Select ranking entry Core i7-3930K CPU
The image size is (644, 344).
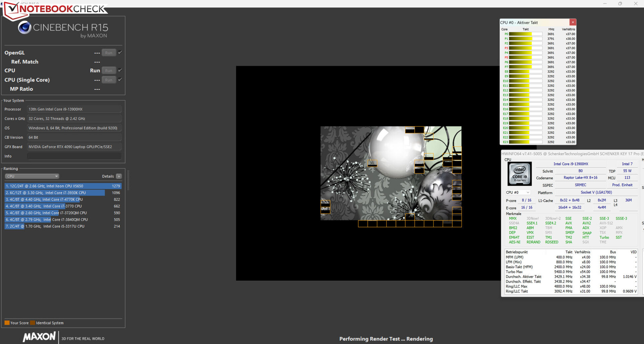click(x=63, y=193)
